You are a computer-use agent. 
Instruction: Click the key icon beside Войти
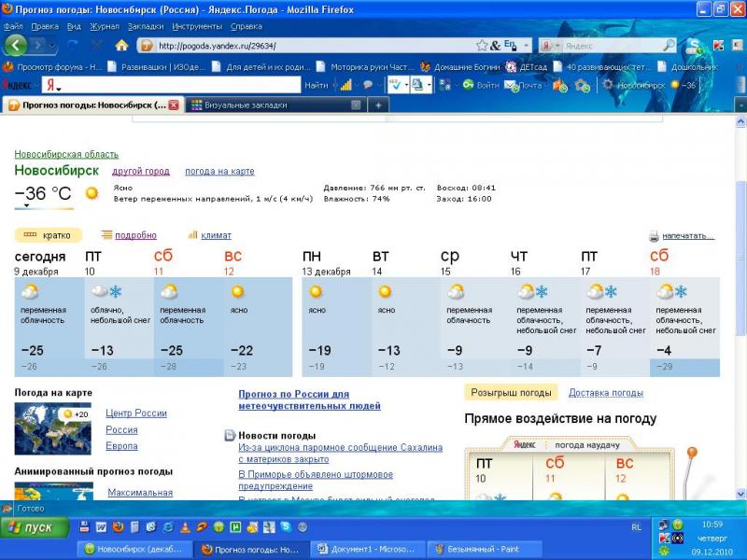(469, 85)
